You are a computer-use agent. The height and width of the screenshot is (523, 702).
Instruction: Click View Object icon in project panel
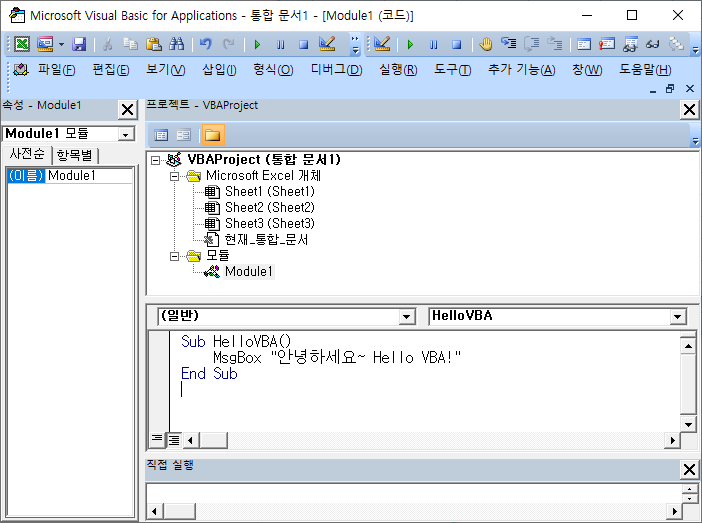point(184,135)
